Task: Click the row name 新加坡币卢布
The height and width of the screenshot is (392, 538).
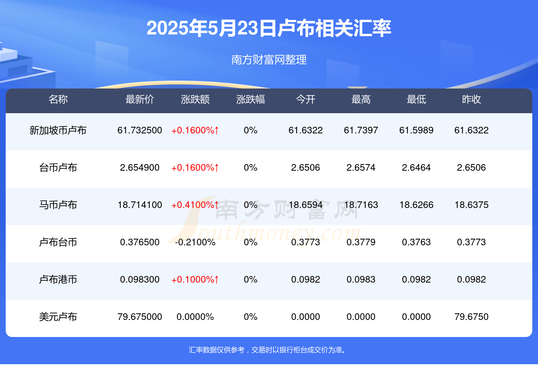Action: (58, 130)
